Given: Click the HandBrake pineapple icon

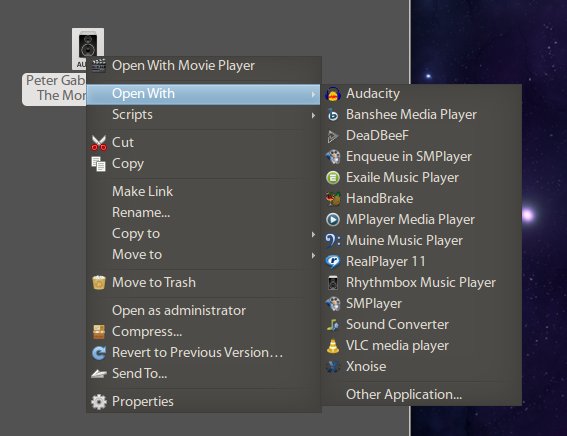Looking at the screenshot, I should click(333, 199).
